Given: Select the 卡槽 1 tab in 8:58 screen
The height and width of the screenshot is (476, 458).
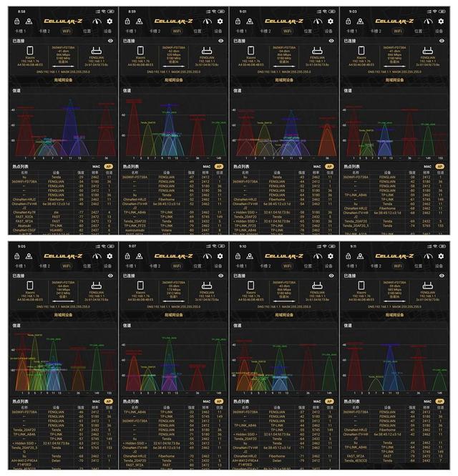Looking at the screenshot, I should pos(20,31).
